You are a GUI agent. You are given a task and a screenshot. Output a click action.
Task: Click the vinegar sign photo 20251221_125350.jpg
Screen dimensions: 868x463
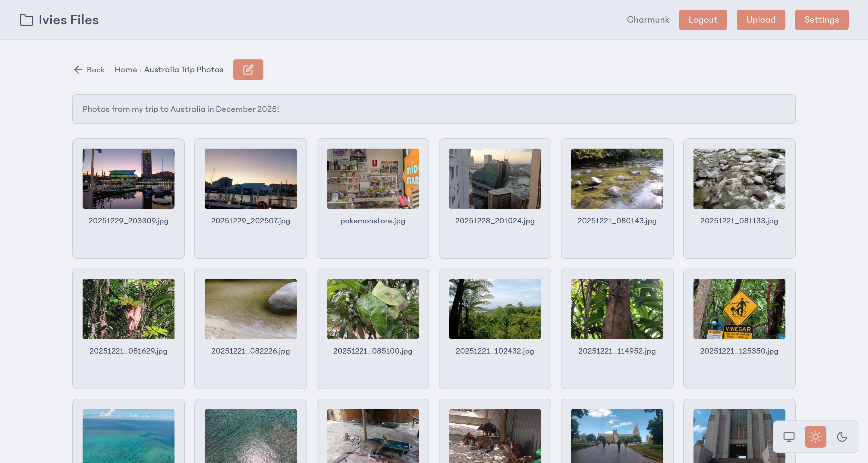click(739, 309)
